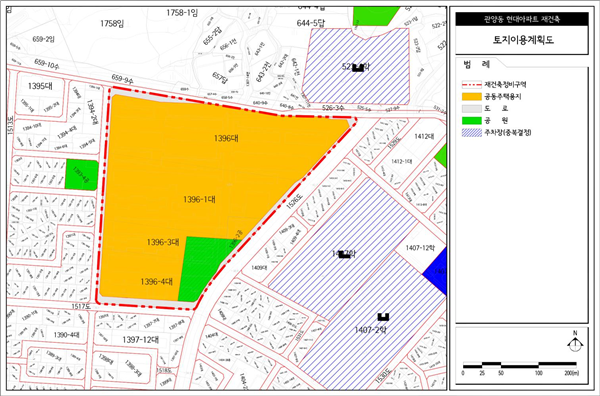
Task: Open the 범례 legend tab
Action: (x=477, y=64)
